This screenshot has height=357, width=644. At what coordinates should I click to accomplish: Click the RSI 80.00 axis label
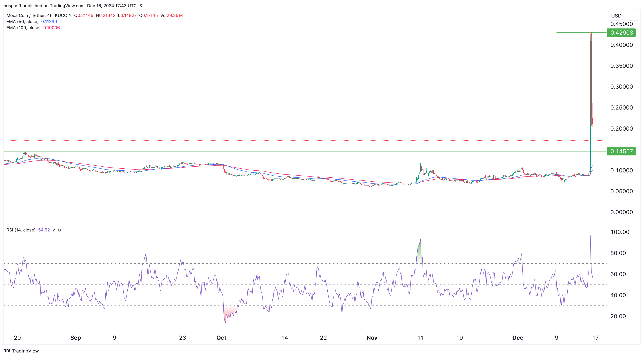(618, 253)
